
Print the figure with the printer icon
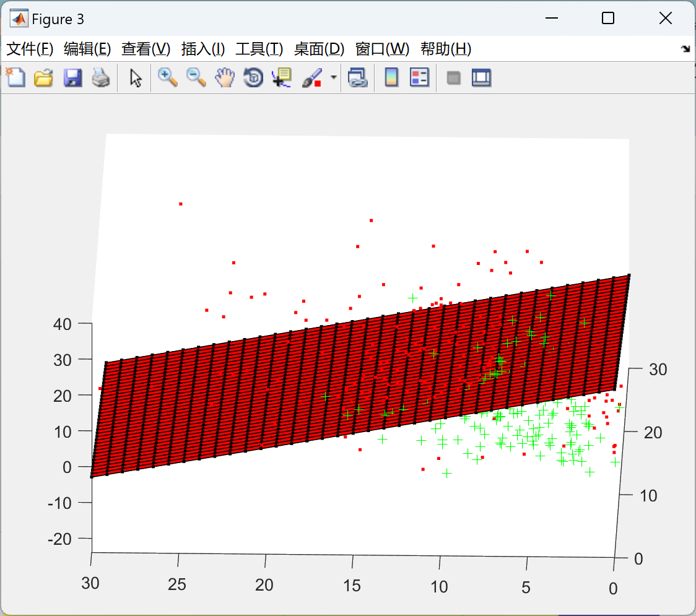pyautogui.click(x=101, y=77)
